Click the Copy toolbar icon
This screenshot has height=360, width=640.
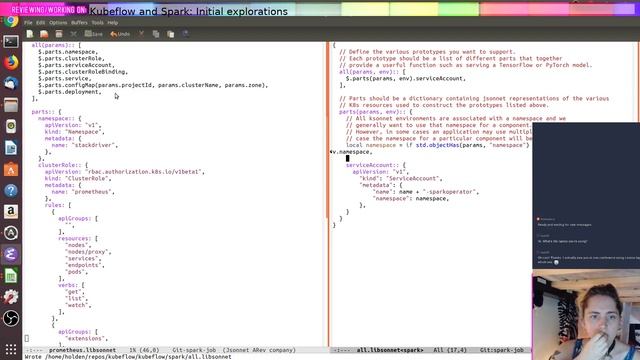[x=156, y=34]
